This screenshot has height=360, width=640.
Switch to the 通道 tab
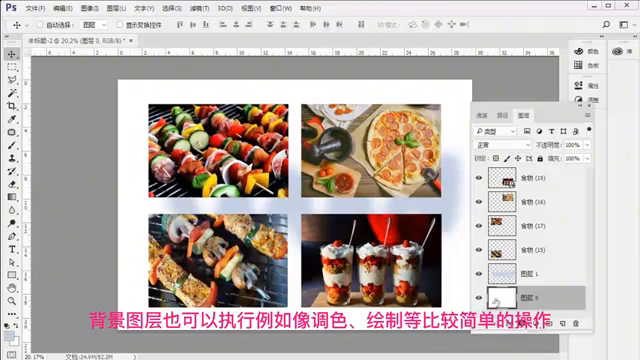[482, 116]
